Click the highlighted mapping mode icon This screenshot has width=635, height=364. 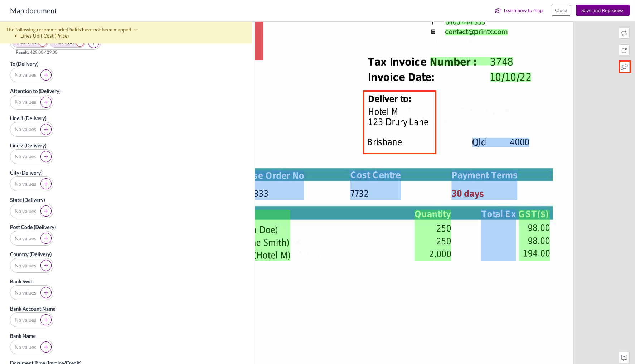(x=624, y=67)
